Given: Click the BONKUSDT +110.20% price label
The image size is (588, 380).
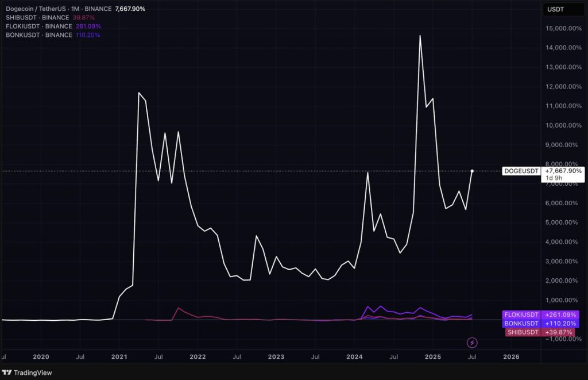Looking at the screenshot, I should click(x=540, y=323).
